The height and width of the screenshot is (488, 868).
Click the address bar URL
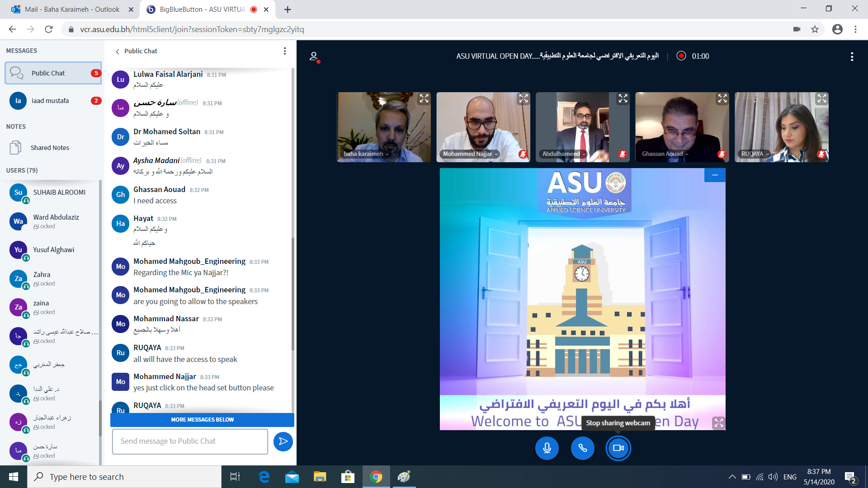(192, 29)
